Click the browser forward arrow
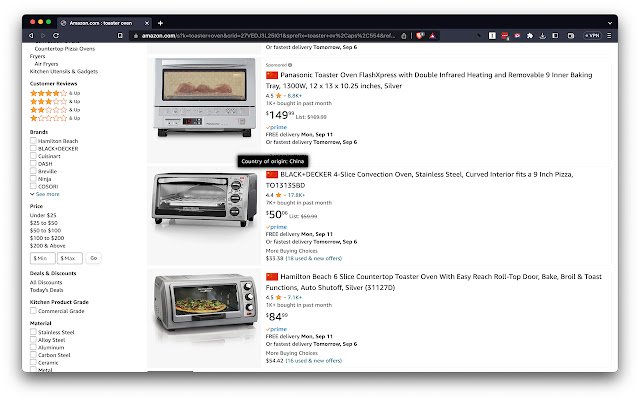The image size is (640, 400). coord(43,36)
